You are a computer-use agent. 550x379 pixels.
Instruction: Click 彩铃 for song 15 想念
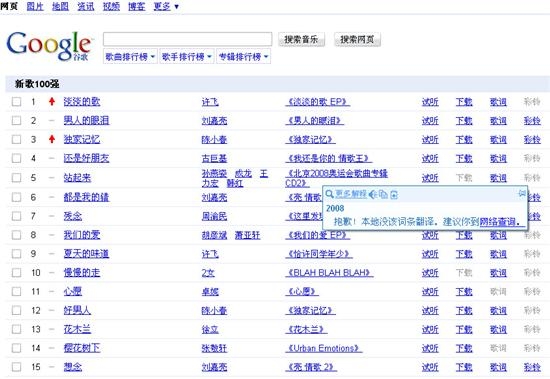point(532,367)
